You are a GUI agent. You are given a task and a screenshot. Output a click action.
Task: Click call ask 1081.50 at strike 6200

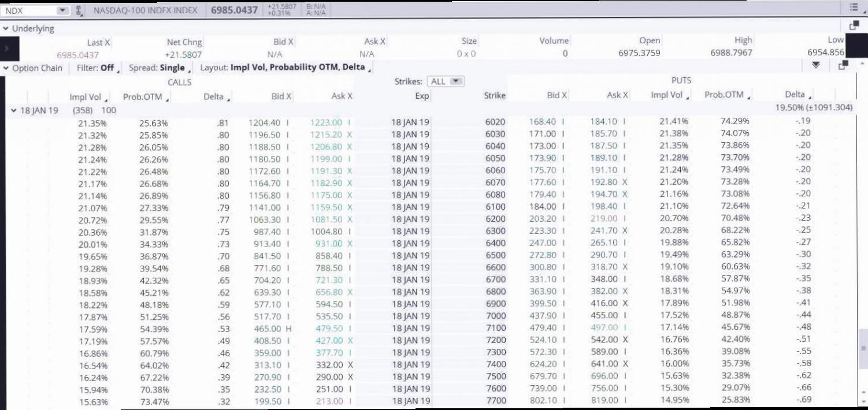tap(326, 219)
